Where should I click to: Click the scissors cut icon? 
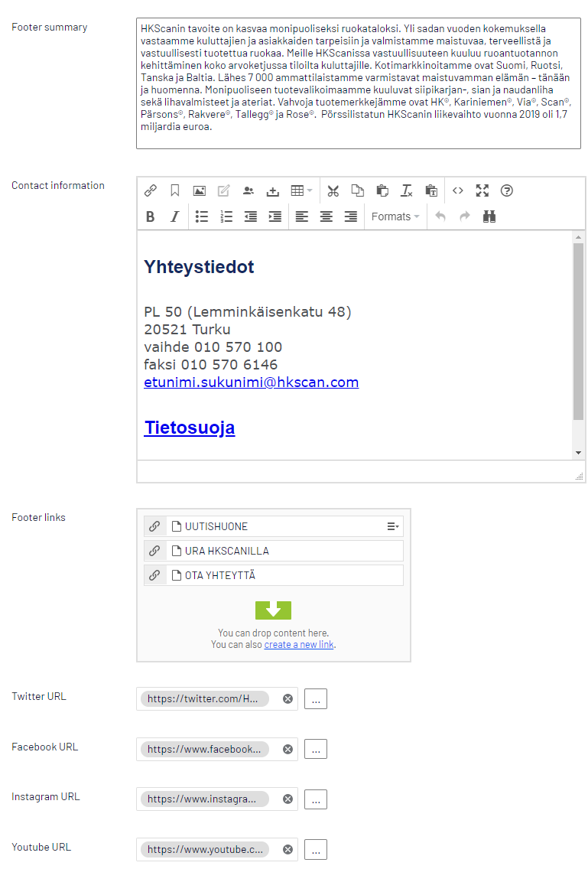[333, 190]
